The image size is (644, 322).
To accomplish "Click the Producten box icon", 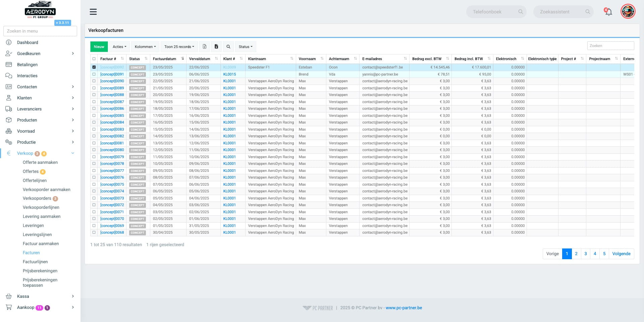I will tap(9, 120).
